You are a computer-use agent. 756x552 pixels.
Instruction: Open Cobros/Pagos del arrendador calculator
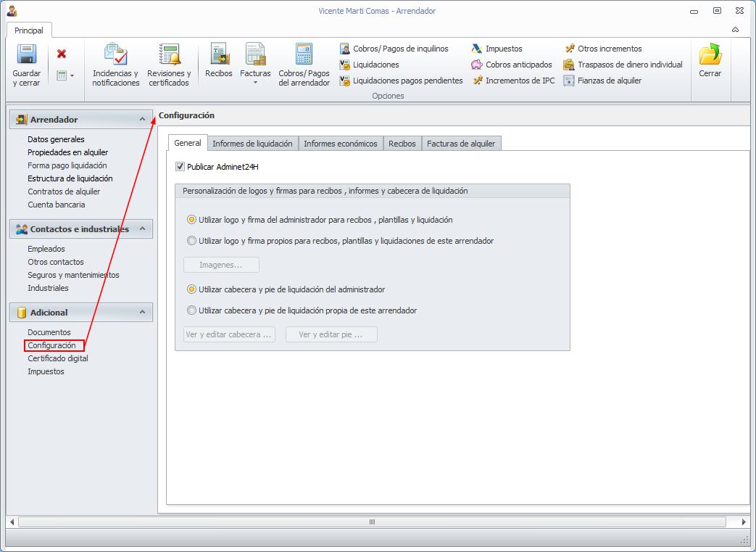[x=304, y=65]
